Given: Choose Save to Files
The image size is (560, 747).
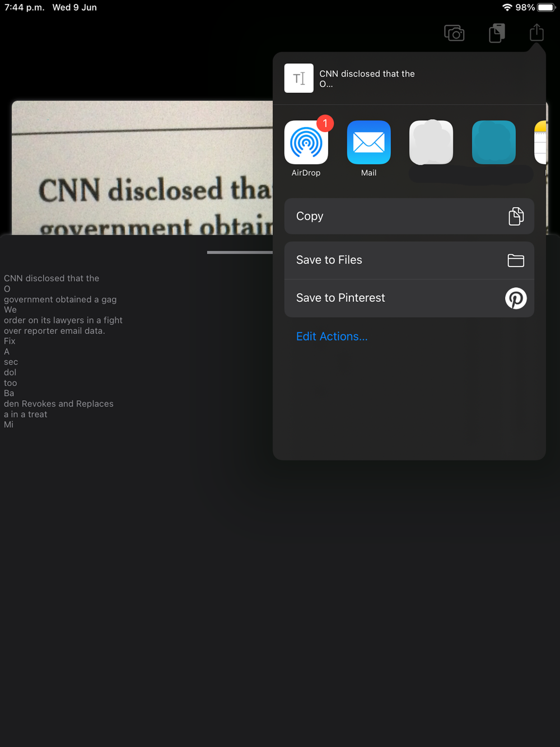Looking at the screenshot, I should point(409,260).
